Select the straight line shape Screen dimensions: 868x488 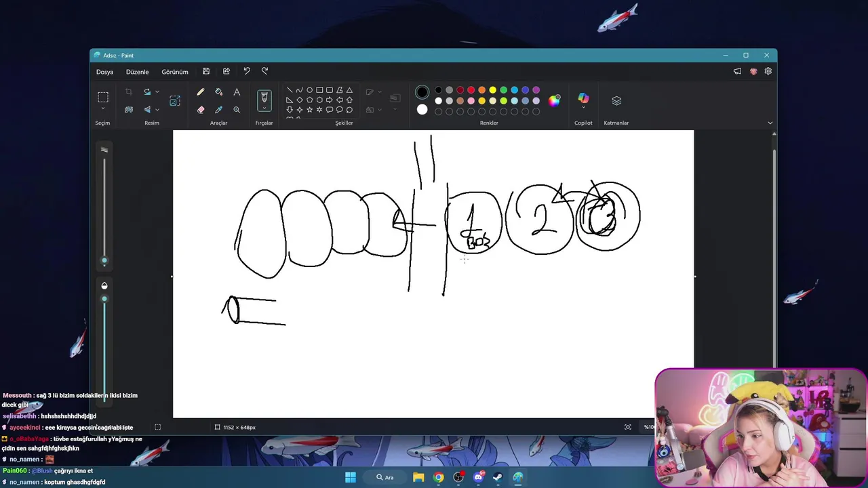(x=290, y=90)
